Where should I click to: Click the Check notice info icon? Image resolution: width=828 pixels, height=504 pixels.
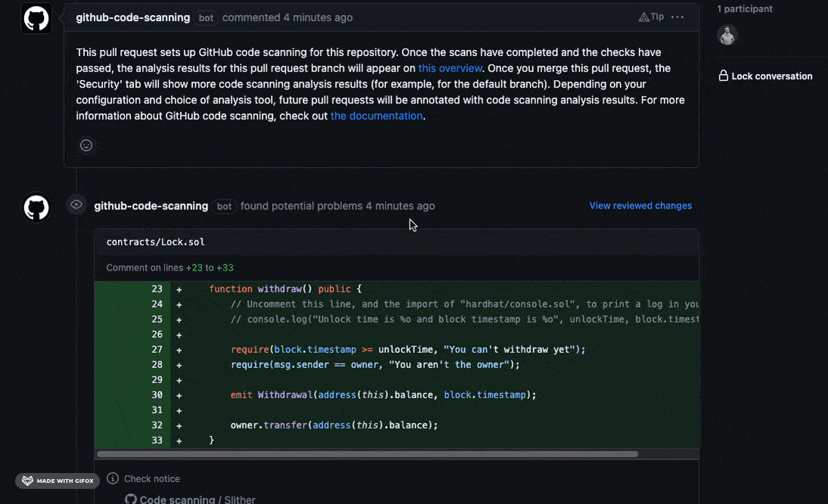(x=113, y=478)
